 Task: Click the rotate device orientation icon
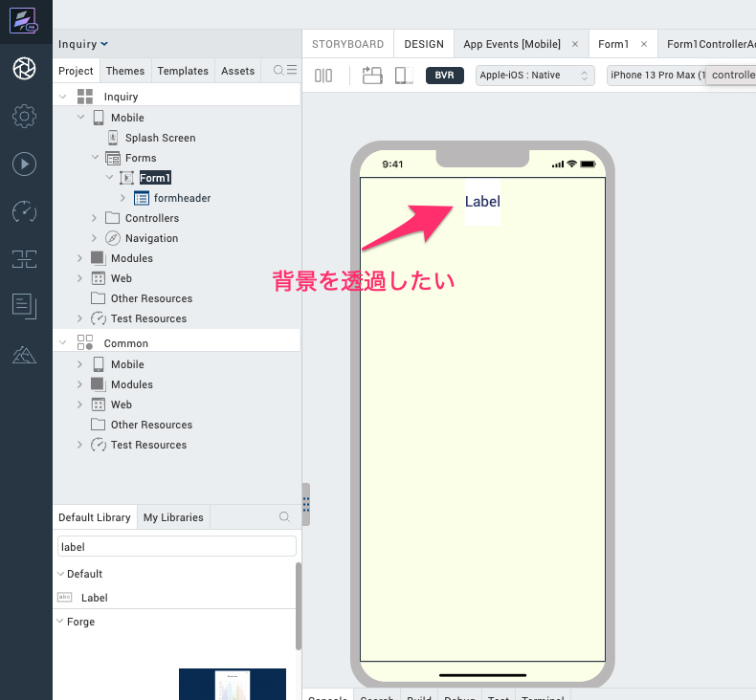click(x=372, y=76)
